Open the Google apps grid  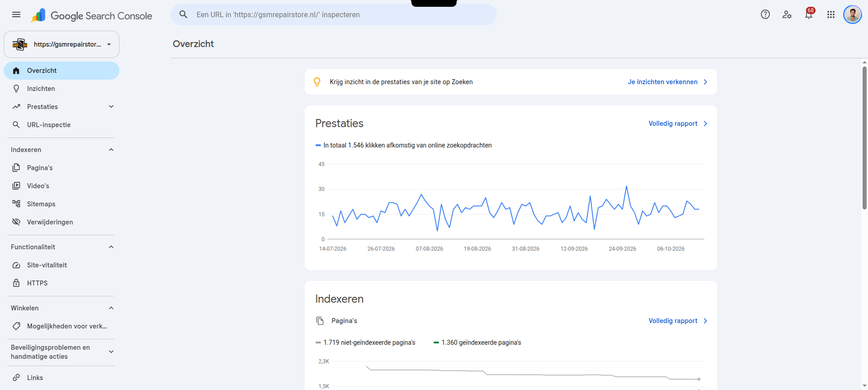click(x=831, y=14)
